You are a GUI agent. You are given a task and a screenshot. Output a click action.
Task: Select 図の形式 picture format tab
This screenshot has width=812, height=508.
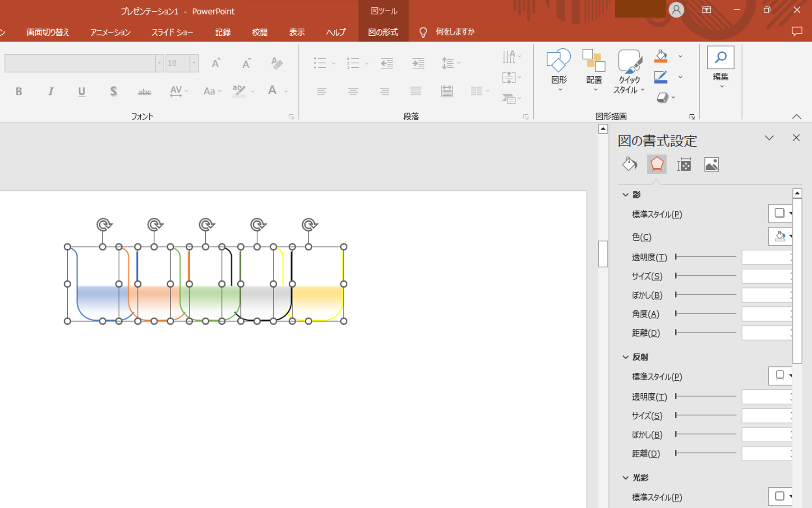(383, 32)
